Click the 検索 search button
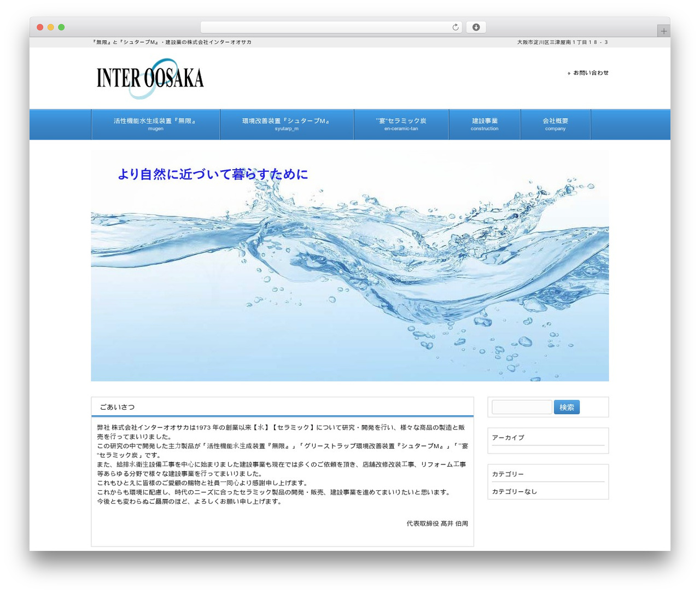This screenshot has height=593, width=700. click(x=567, y=407)
